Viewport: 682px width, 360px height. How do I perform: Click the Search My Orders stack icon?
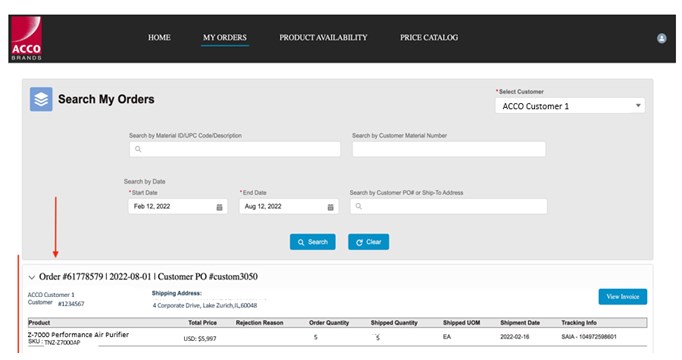pyautogui.click(x=41, y=99)
